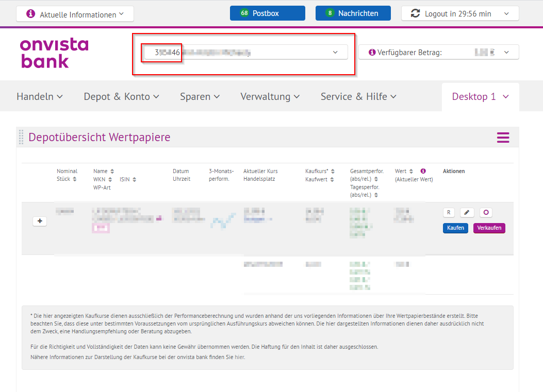The height and width of the screenshot is (392, 543).
Task: Open the Aktuelle Informationen dropdown
Action: (75, 14)
